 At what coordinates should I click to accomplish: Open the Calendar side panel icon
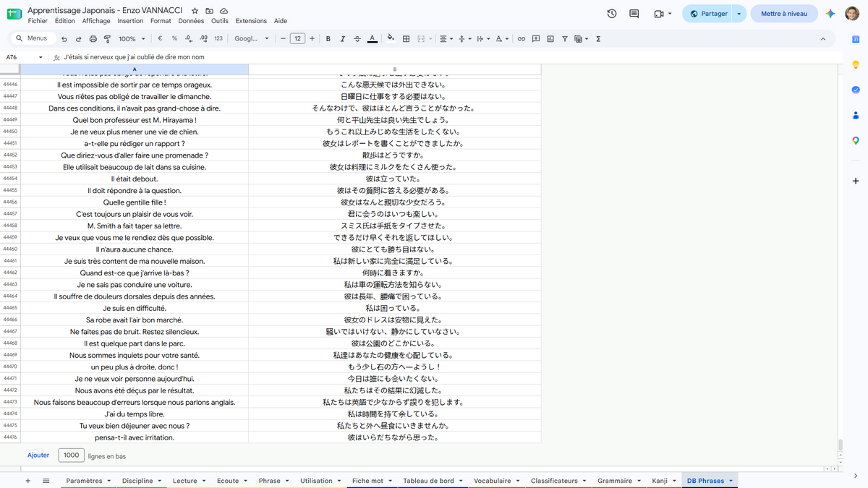tap(856, 39)
